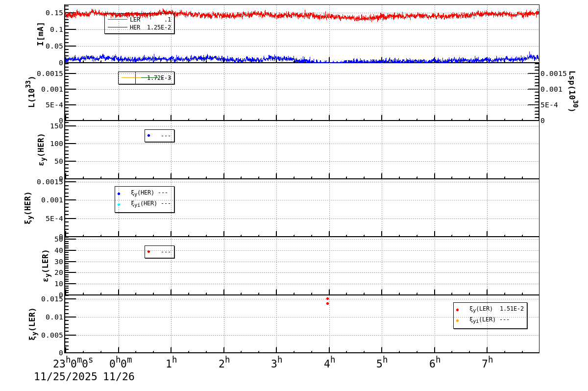Click the 0.001 tick on the ξy(HER) axis
Screen dimensions: 588x391
click(x=52, y=200)
